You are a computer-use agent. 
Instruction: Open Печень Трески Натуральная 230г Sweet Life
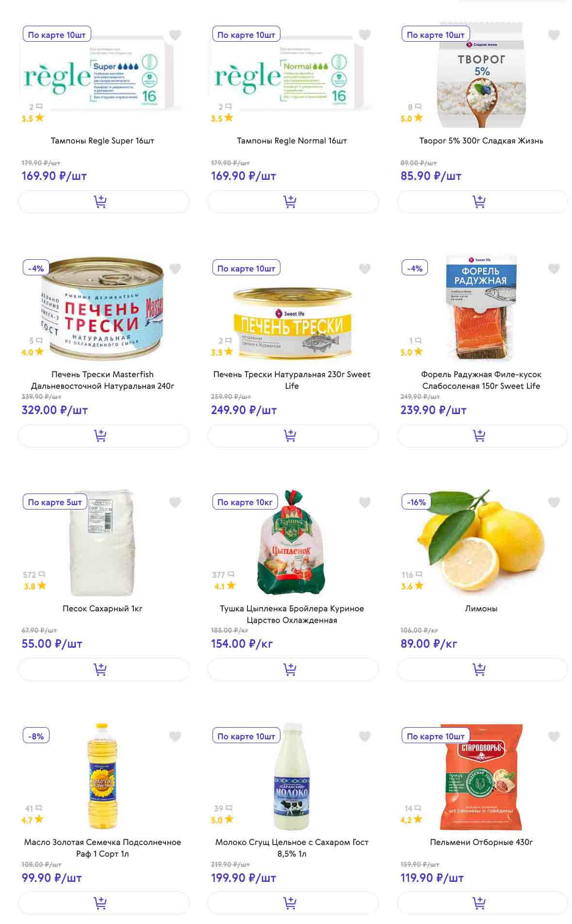[x=292, y=380]
